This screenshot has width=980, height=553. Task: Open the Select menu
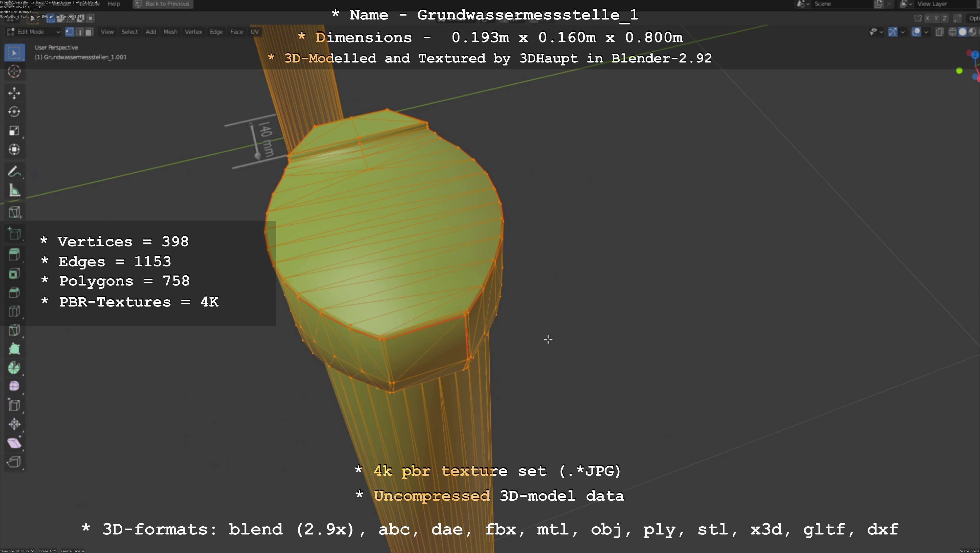[x=130, y=32]
